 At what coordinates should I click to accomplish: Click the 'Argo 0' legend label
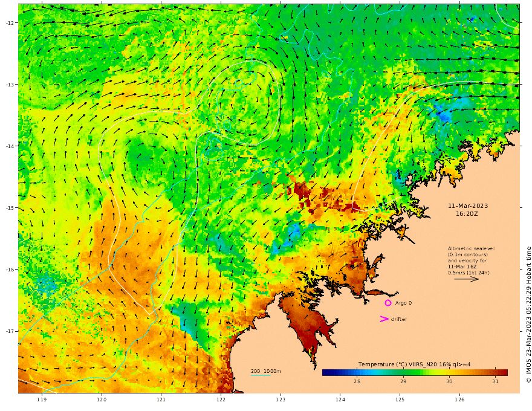[403, 303]
